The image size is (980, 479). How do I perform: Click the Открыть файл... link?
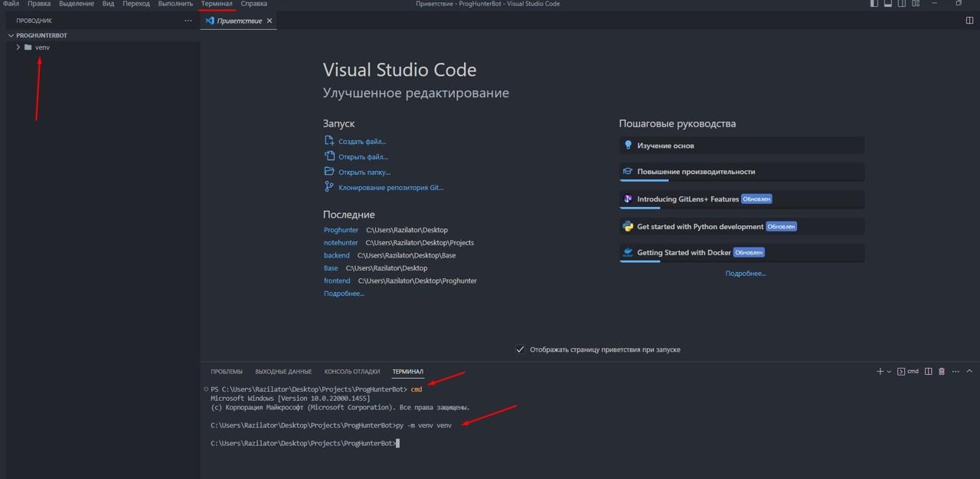(x=363, y=157)
